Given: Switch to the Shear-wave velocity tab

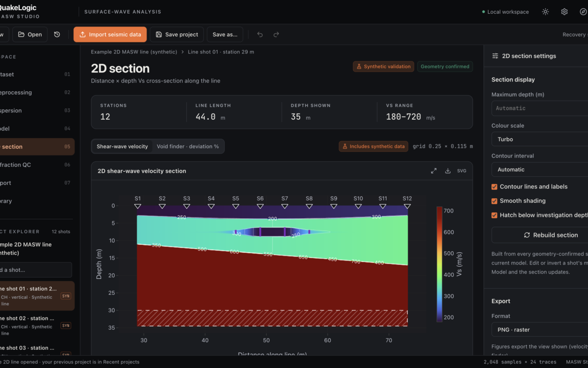Looking at the screenshot, I should (122, 146).
